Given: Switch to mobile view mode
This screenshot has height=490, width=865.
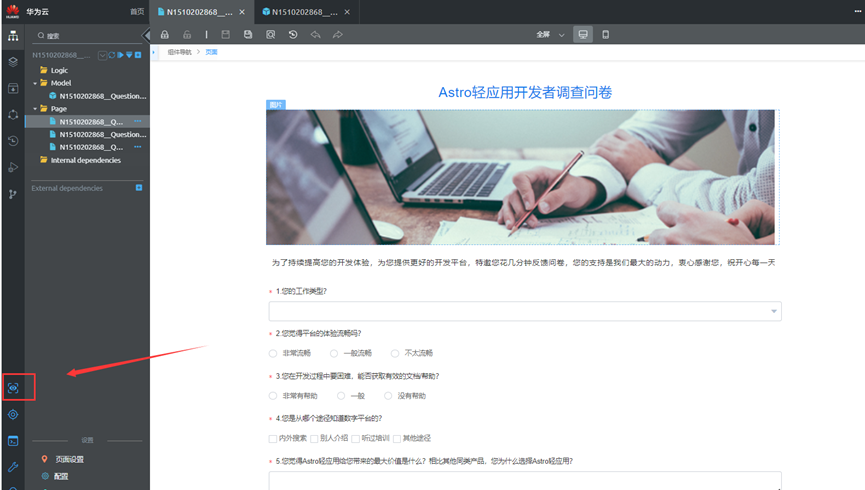Looking at the screenshot, I should pyautogui.click(x=605, y=34).
